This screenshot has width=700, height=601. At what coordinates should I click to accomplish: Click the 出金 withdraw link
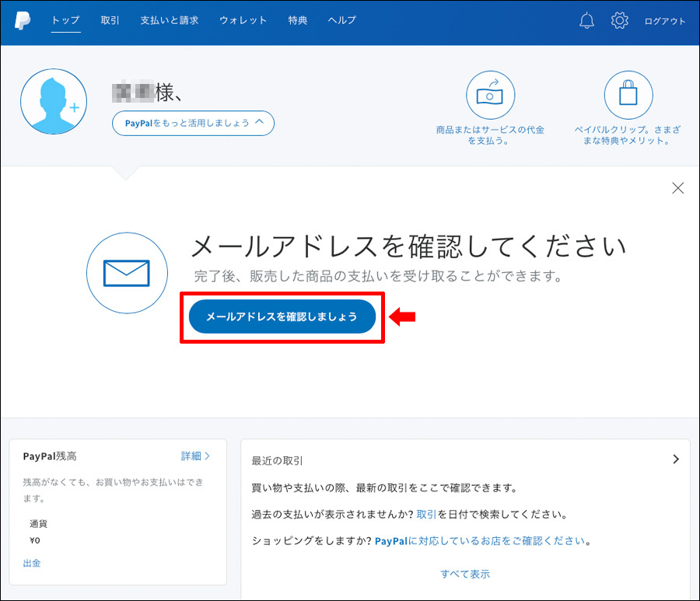click(x=32, y=563)
